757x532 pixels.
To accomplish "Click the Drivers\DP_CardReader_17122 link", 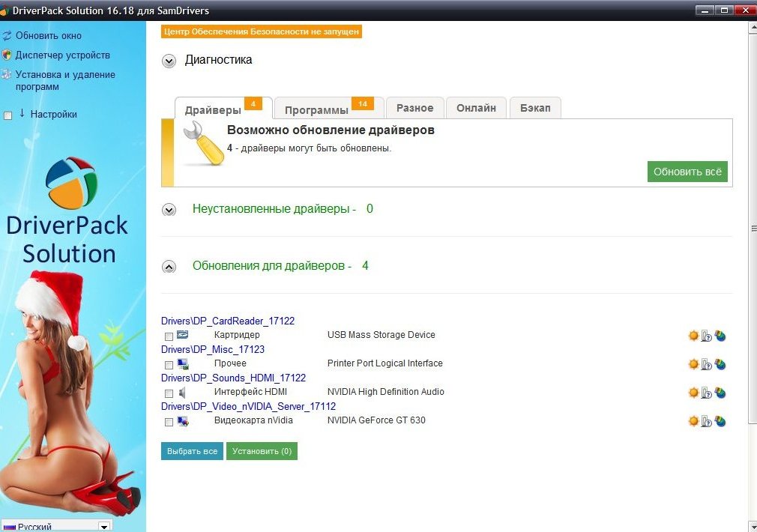I will pos(228,321).
